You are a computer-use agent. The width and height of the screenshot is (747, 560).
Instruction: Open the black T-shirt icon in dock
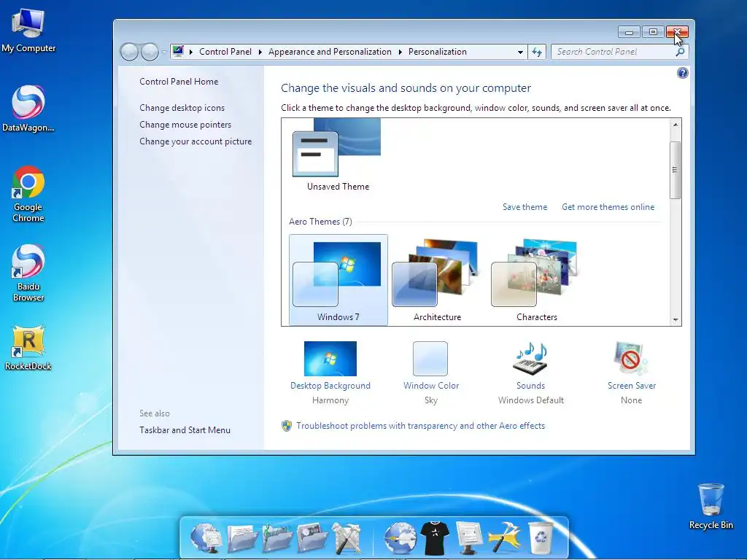435,538
